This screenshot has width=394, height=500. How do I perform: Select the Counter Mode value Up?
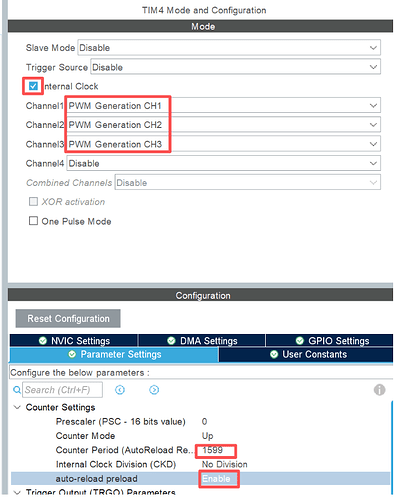tap(207, 436)
